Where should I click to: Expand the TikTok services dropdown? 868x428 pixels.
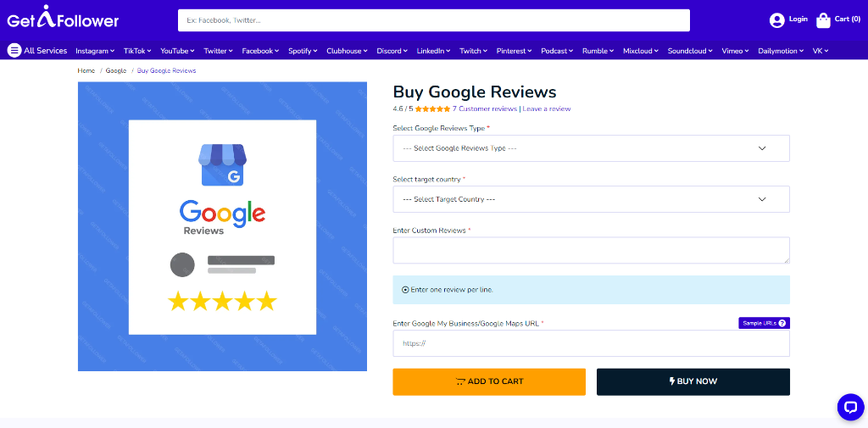137,51
